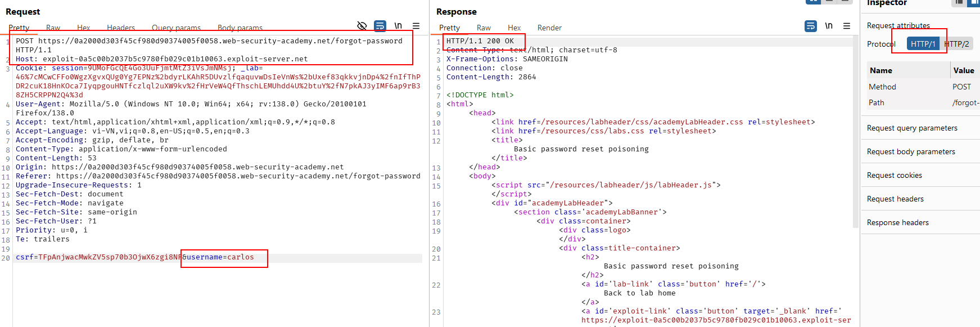
Task: Click the POST value in Method row
Action: pyautogui.click(x=961, y=87)
